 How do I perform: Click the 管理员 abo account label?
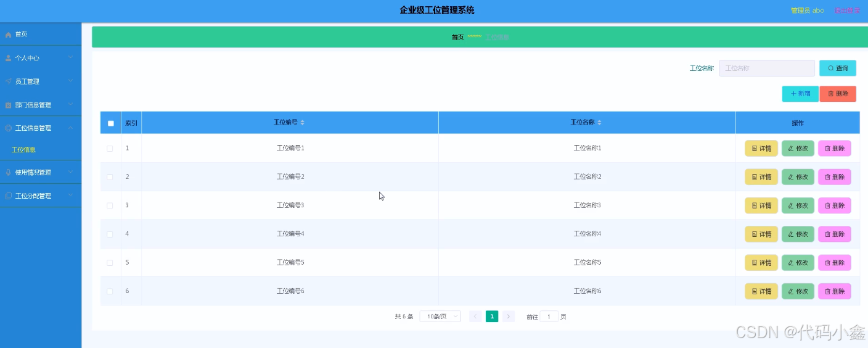click(807, 10)
